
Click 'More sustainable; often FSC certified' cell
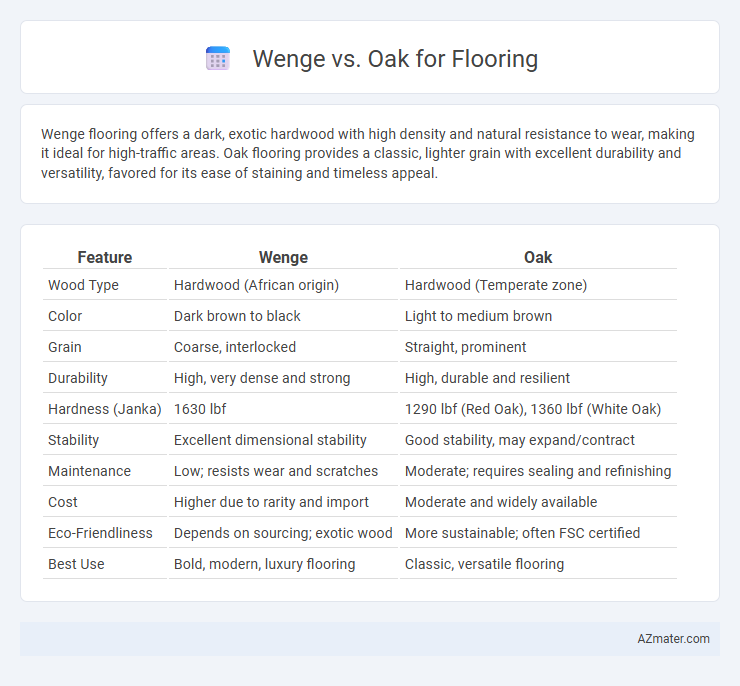pyautogui.click(x=522, y=533)
